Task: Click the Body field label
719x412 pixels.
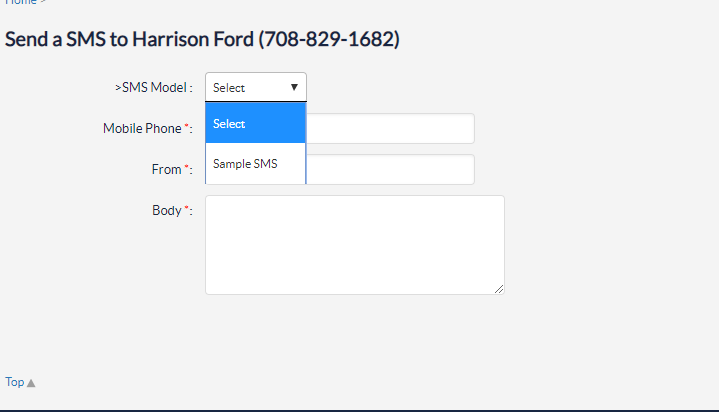Action: pos(167,211)
